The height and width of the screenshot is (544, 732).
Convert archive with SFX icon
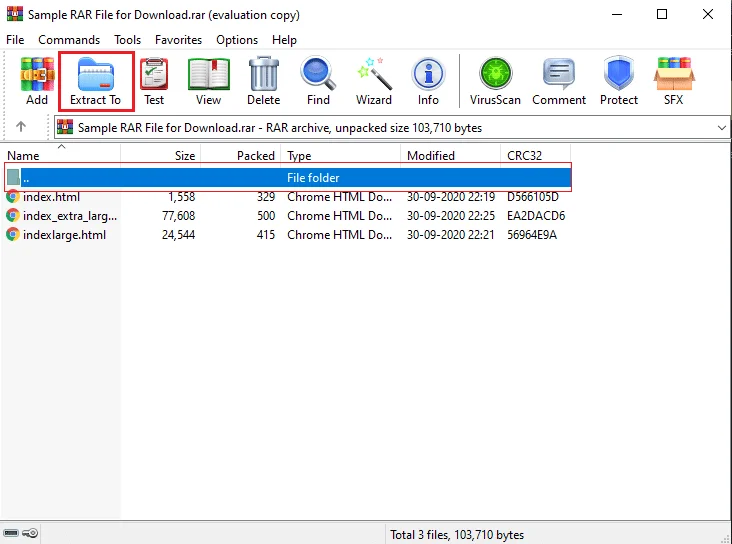pos(674,74)
